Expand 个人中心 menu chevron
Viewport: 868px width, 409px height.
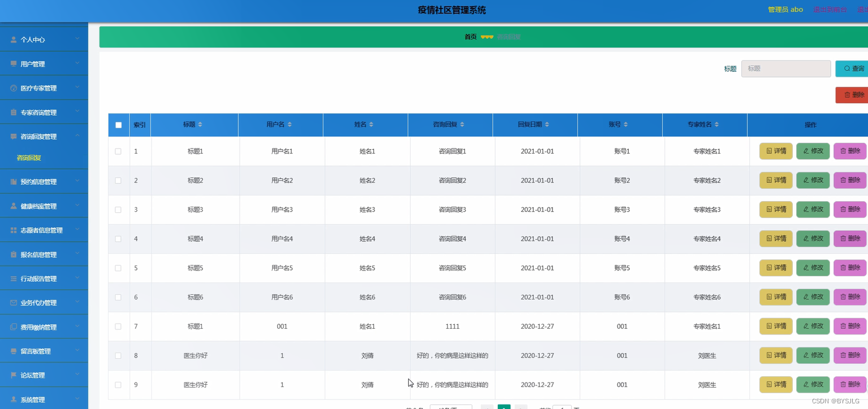(x=77, y=39)
